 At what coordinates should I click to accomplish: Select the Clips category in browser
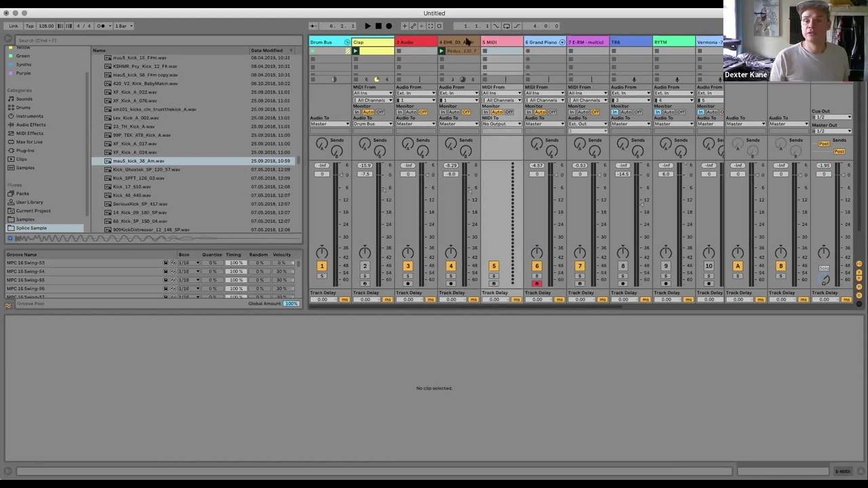pyautogui.click(x=22, y=159)
